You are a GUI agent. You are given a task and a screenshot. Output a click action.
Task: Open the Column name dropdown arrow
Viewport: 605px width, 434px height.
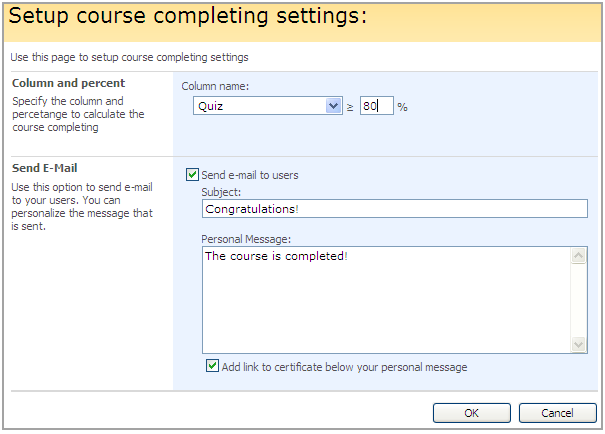[x=333, y=105]
